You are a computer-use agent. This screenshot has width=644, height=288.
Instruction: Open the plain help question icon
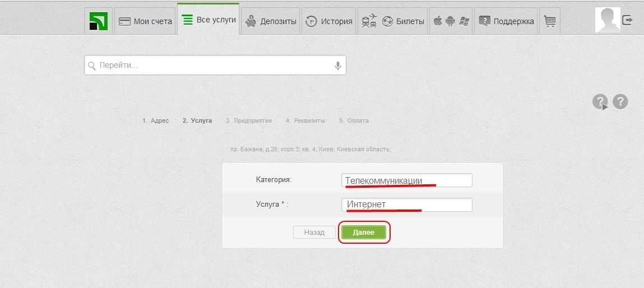620,101
